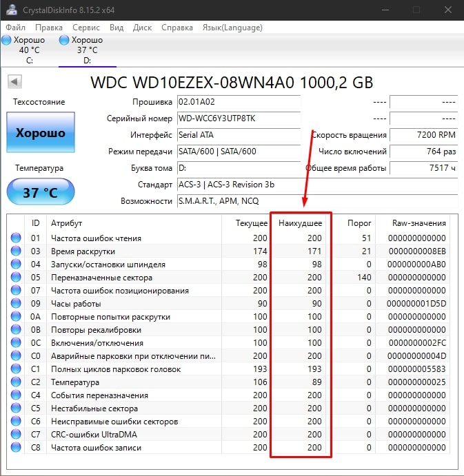Viewport: 464px width, 476px height.
Task: Open the Справка menu
Action: (177, 28)
